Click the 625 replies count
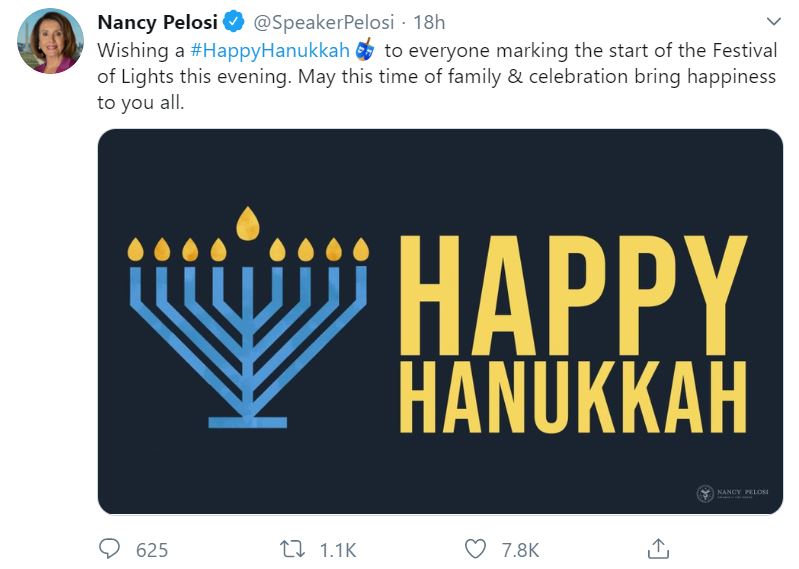 pos(151,549)
